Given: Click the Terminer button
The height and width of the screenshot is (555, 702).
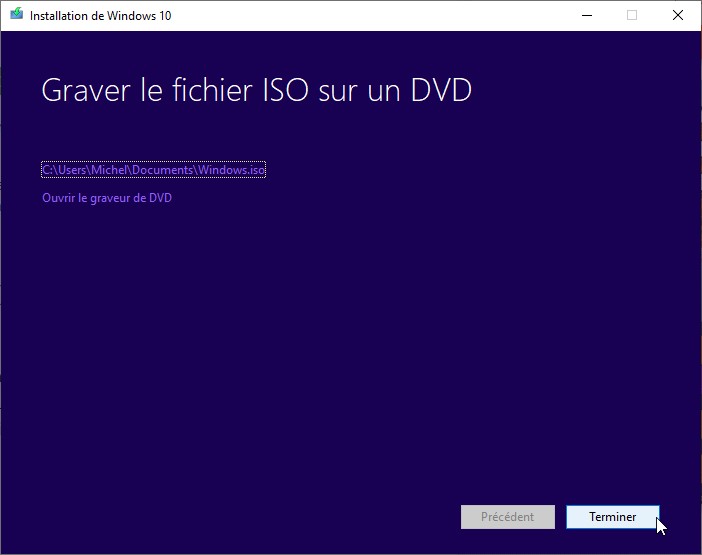Looking at the screenshot, I should coord(612,517).
